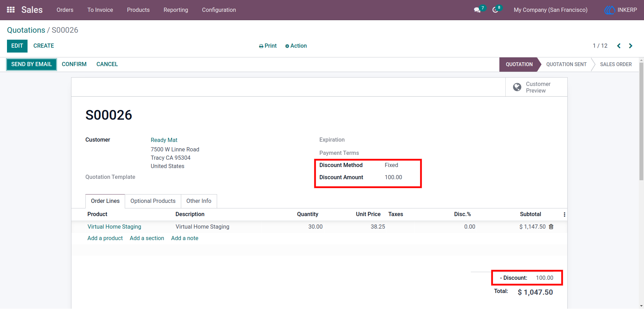Click the quantity value 30.00
The image size is (644, 309).
point(315,227)
